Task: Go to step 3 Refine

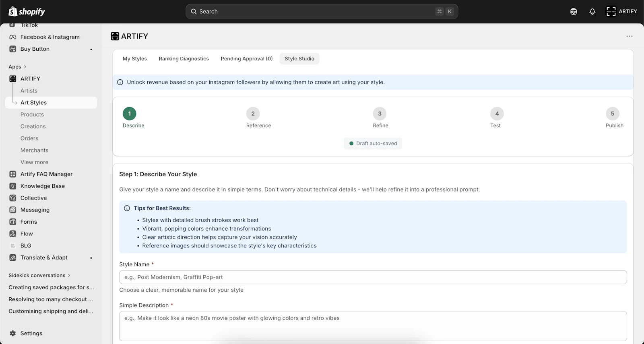Action: coord(380,114)
